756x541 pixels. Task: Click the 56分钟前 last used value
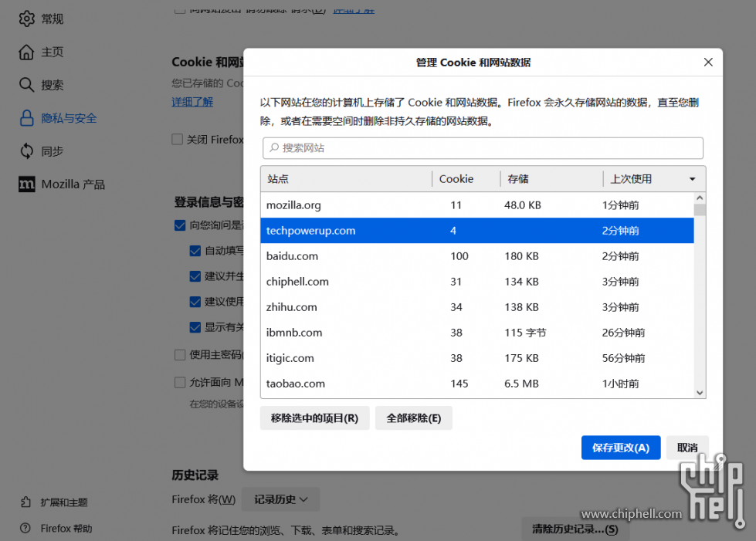(x=623, y=358)
